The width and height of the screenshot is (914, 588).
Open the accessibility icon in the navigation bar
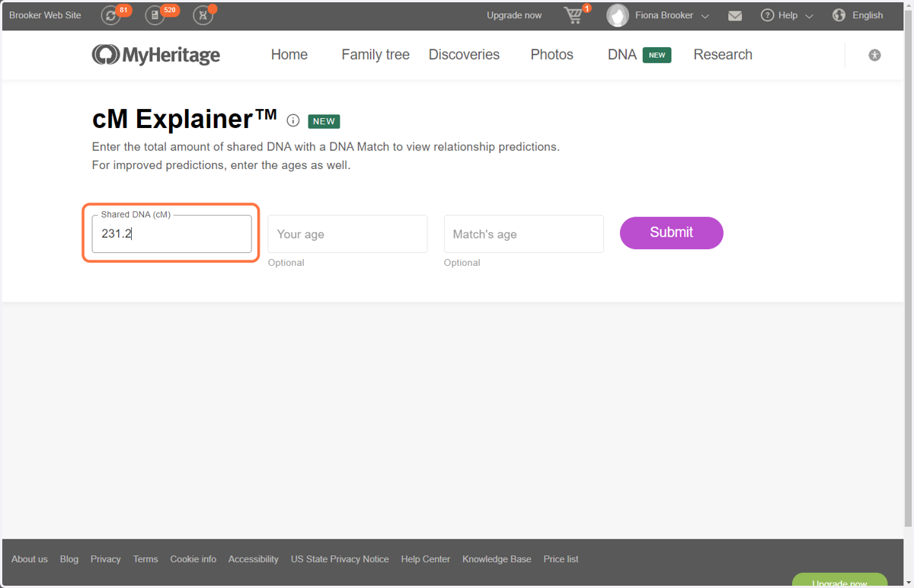coord(874,55)
